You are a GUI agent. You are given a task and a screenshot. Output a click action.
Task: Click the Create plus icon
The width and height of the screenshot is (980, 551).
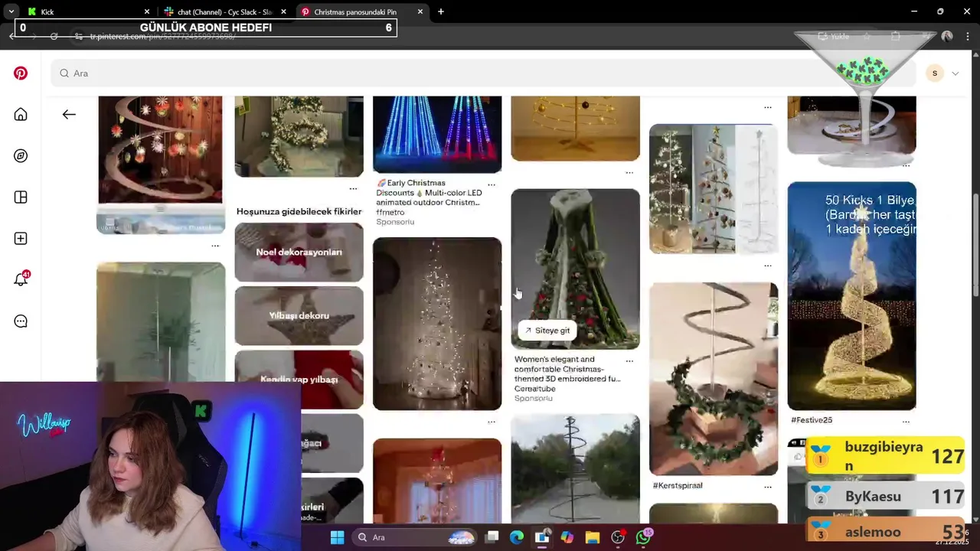(21, 239)
